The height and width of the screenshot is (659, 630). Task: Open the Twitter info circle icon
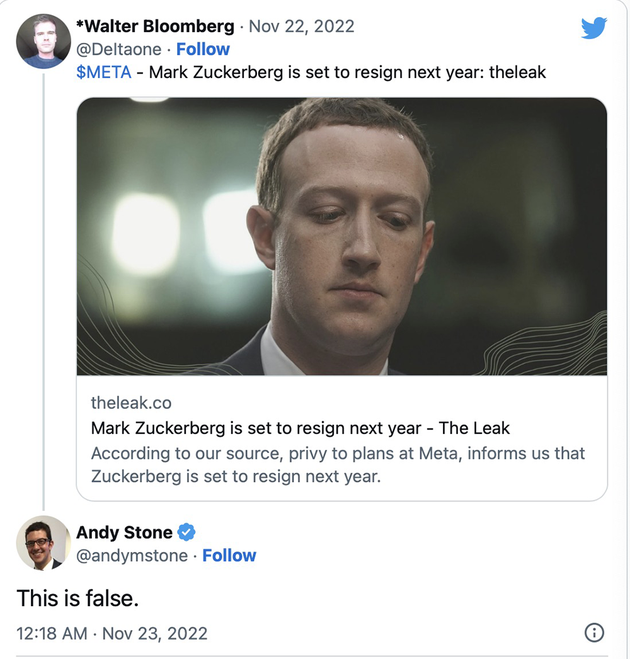[x=593, y=632]
